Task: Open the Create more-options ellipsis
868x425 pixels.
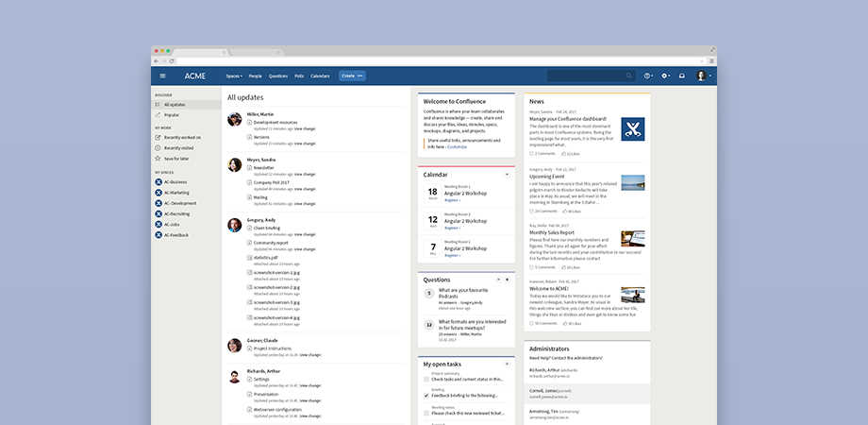Action: [360, 76]
